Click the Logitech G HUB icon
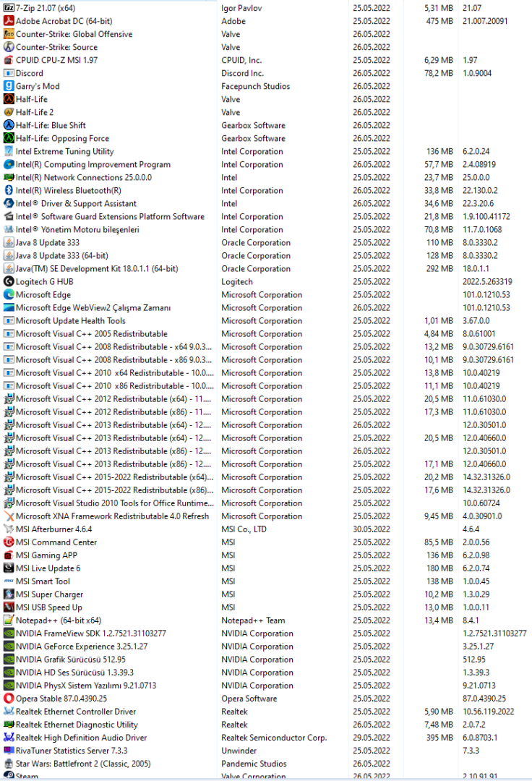The height and width of the screenshot is (781, 532). point(9,281)
